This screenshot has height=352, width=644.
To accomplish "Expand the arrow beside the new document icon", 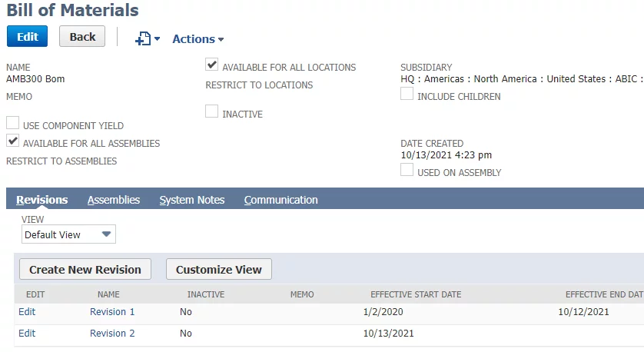I will coord(157,39).
